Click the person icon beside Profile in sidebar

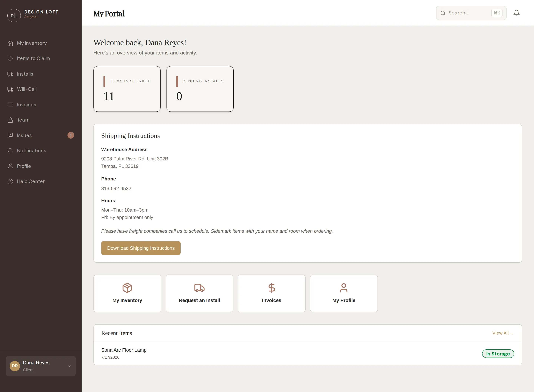10,166
